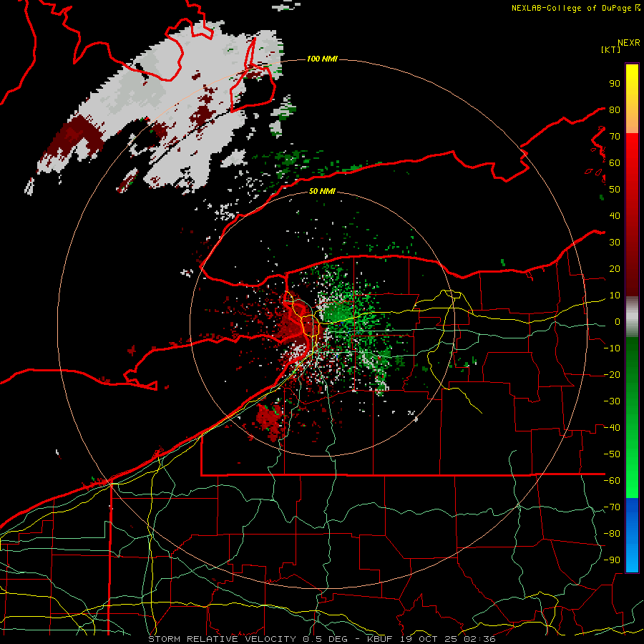Click the -30 scale value

612,401
